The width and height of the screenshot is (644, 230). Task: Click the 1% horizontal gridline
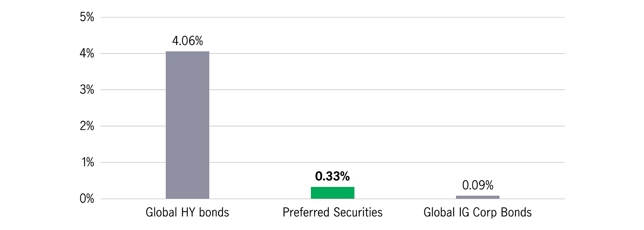(x=333, y=162)
